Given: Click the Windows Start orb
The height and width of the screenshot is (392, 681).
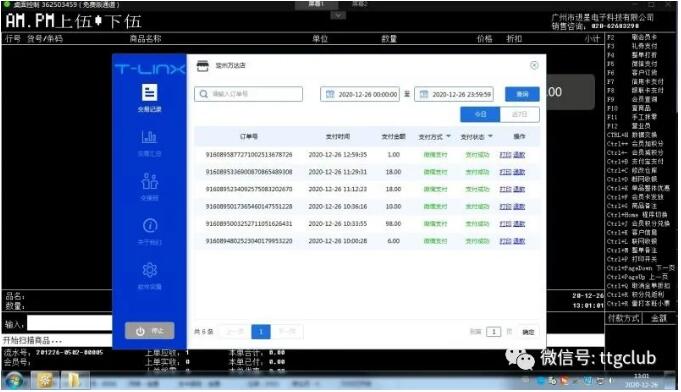Looking at the screenshot, I should (13, 381).
